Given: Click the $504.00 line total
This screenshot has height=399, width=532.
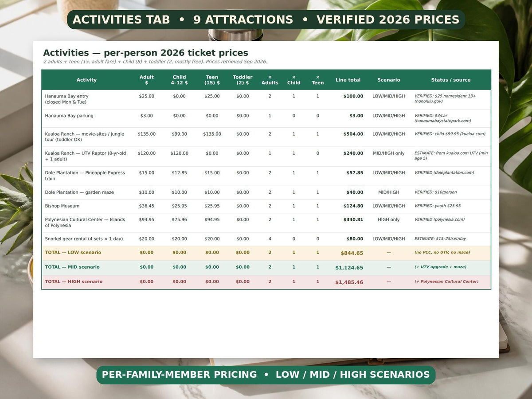Looking at the screenshot, I should click(x=353, y=134).
